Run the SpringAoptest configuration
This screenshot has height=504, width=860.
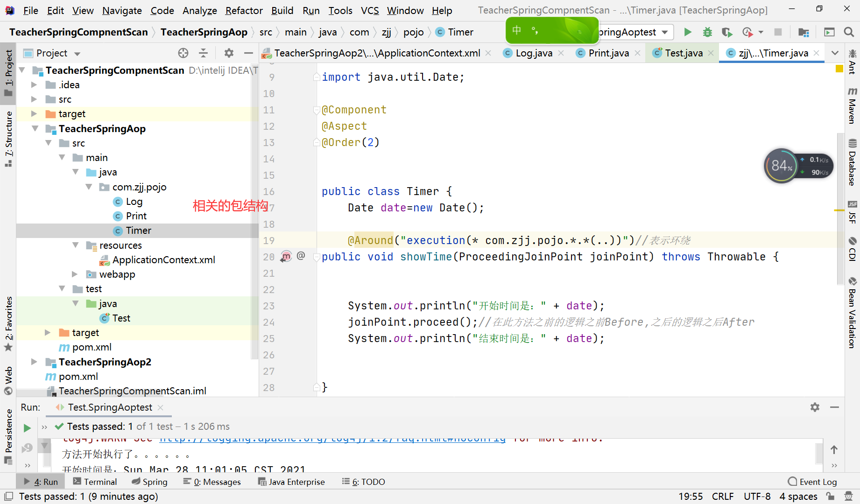point(688,32)
